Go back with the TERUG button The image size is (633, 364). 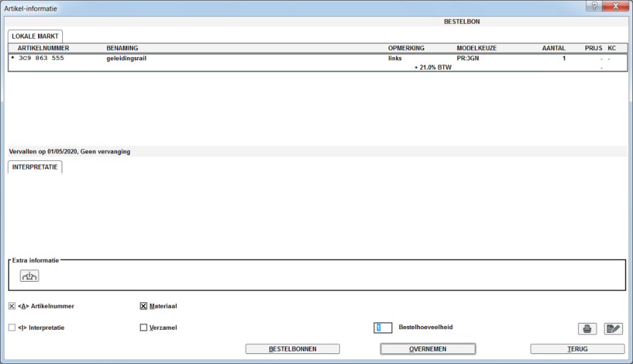577,349
